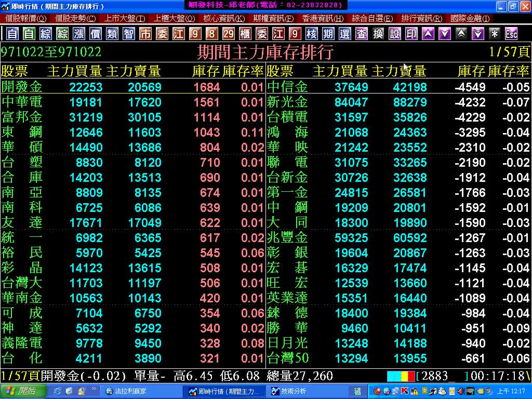
Task: Click the taskbar clock 上午 12:17
Action: [511, 391]
